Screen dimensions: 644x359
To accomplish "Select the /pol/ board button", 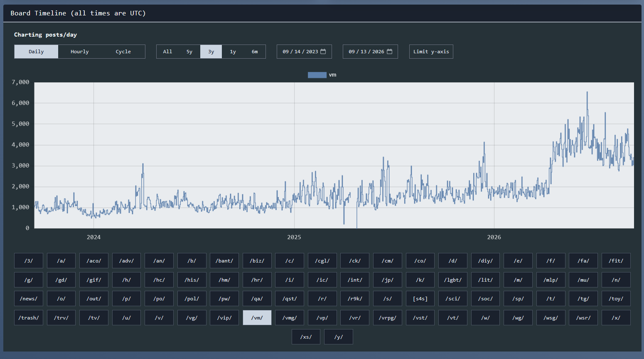I will pyautogui.click(x=192, y=299).
